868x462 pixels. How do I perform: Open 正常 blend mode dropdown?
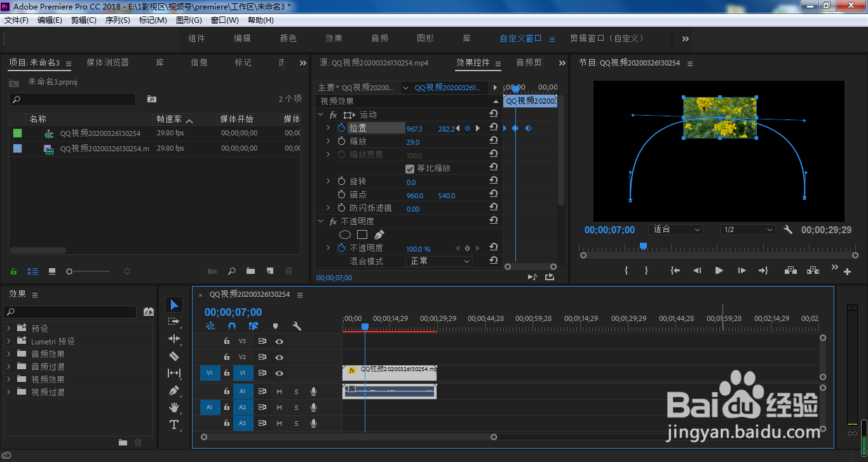pos(438,261)
